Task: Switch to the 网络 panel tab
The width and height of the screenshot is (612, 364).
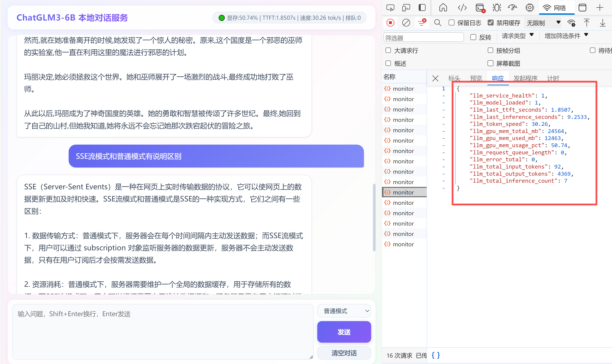Action: (x=557, y=8)
